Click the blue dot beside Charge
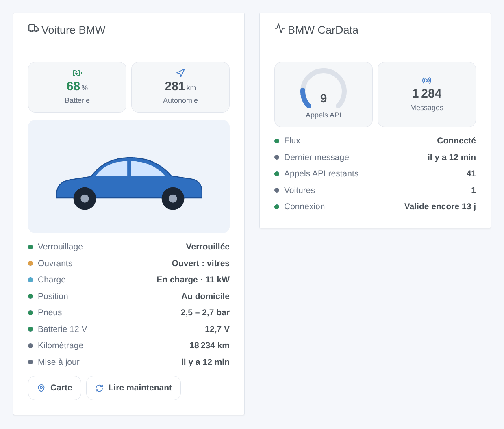504x429 pixels. (x=30, y=280)
